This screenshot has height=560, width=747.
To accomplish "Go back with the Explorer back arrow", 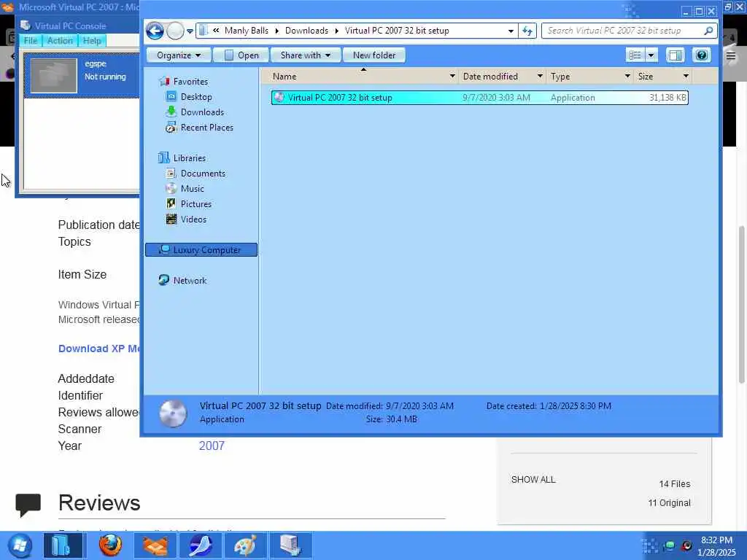I will point(155,31).
